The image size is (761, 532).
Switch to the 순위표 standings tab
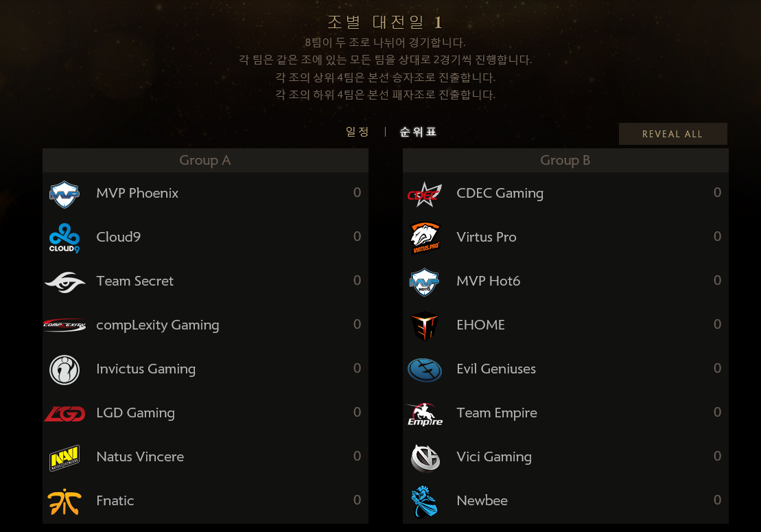(418, 132)
